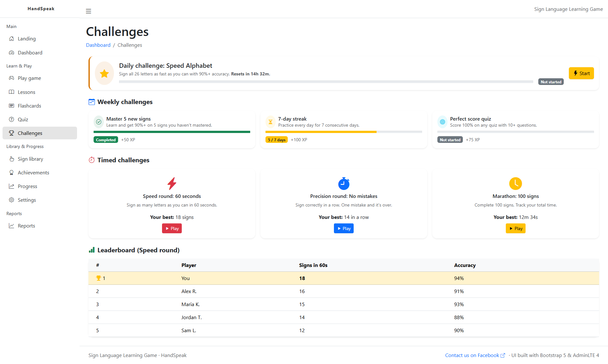608x364 pixels.
Task: Start the Daily Speed Alphabet challenge
Action: point(581,73)
